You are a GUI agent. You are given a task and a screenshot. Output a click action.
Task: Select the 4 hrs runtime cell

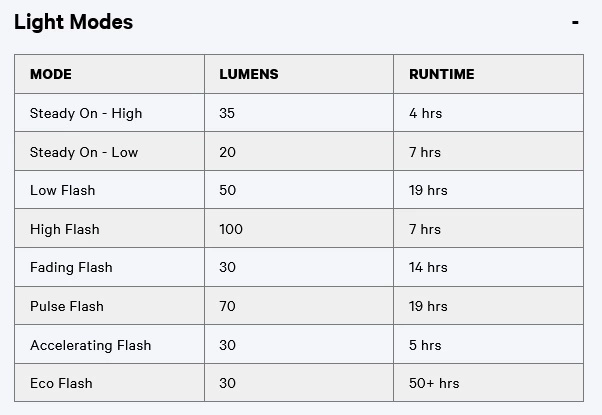425,113
